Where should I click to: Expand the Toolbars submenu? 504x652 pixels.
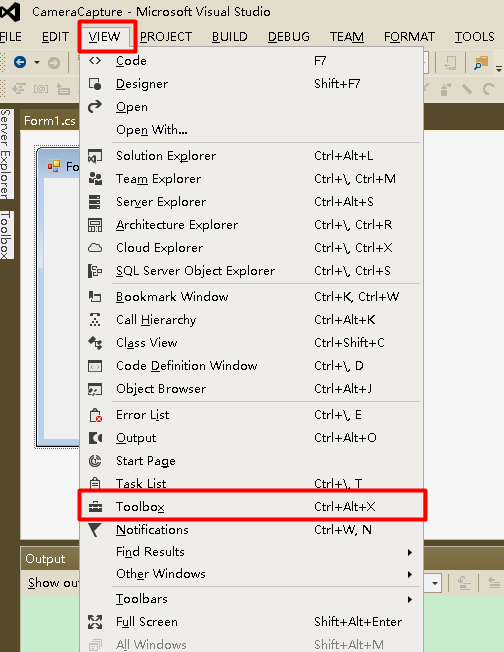point(410,599)
